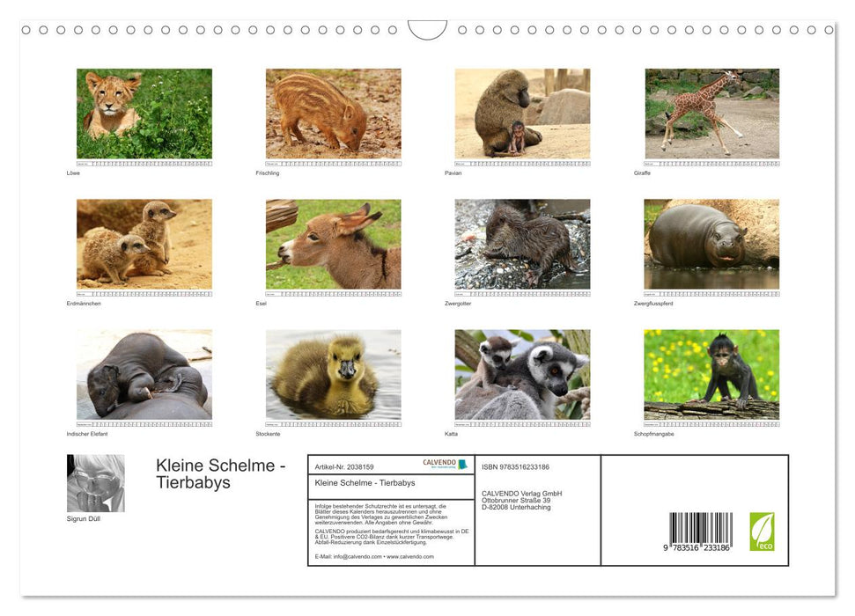The image size is (855, 616).
Task: Open the Zwergflusspferd hippo image
Action: pos(714,243)
